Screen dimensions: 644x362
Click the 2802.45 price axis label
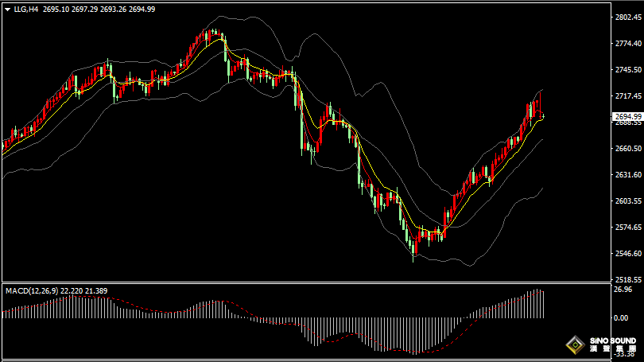(627, 18)
